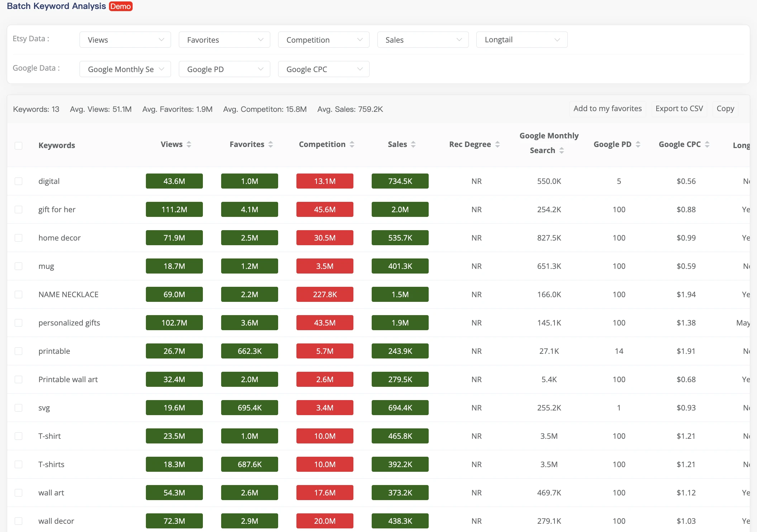Click Export to CSV

click(679, 109)
